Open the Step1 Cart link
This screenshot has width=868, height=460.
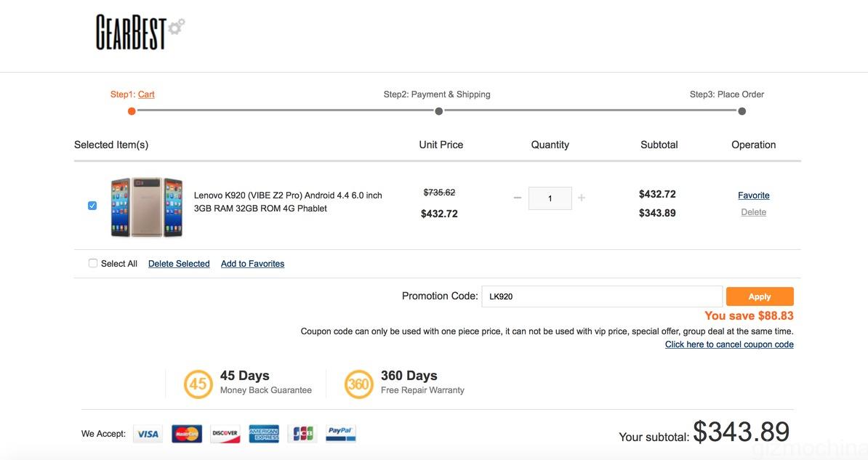pyautogui.click(x=146, y=94)
